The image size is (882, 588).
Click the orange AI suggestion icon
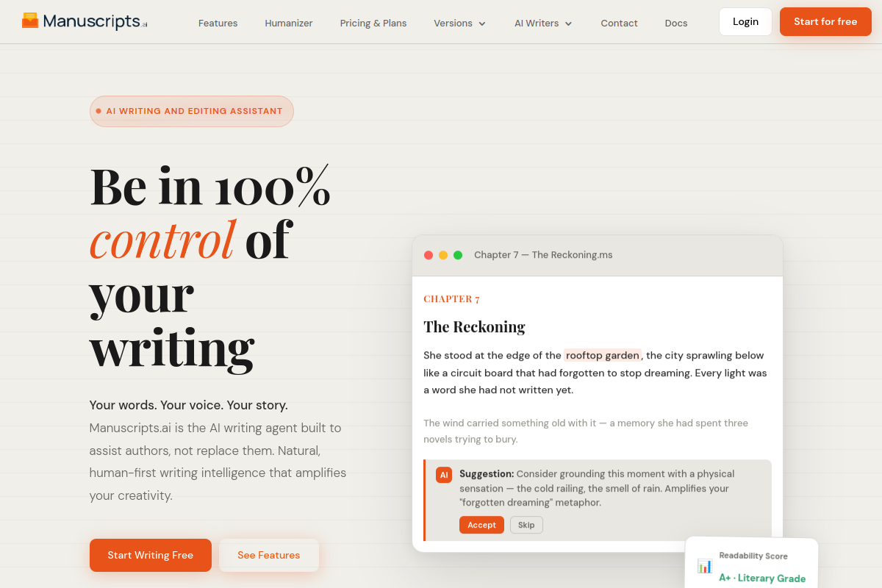click(444, 475)
